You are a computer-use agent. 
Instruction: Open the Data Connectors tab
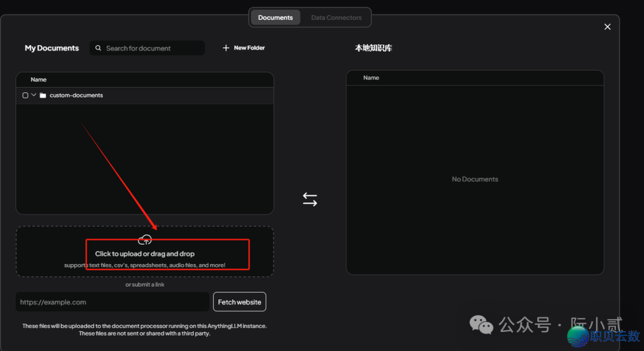click(336, 18)
